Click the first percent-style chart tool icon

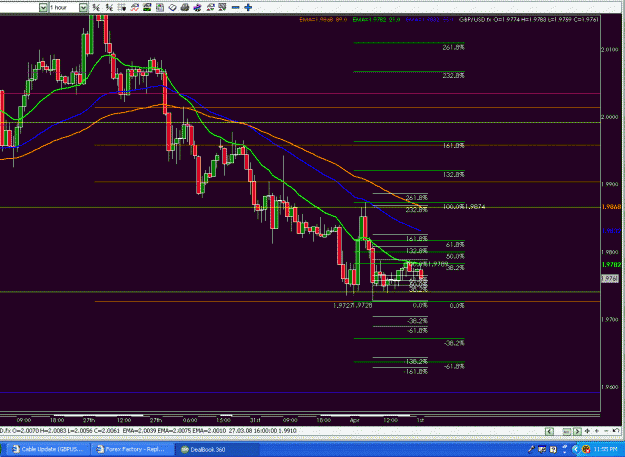coord(96,8)
